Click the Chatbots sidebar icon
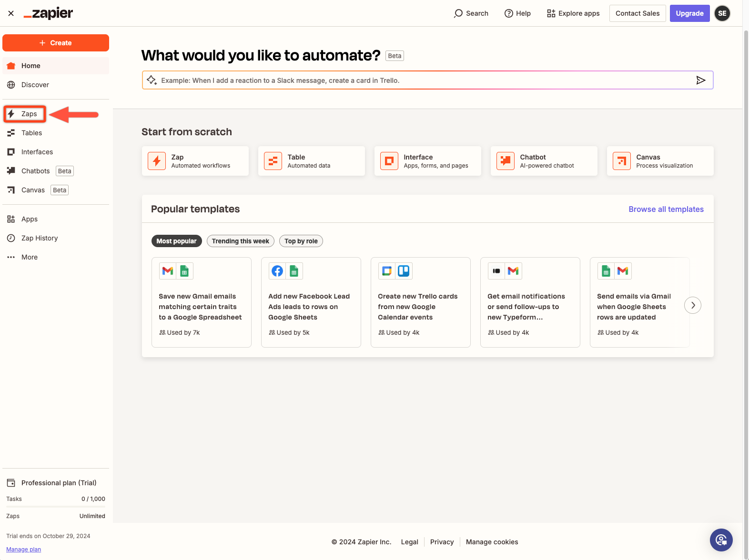This screenshot has width=749, height=560. (11, 170)
